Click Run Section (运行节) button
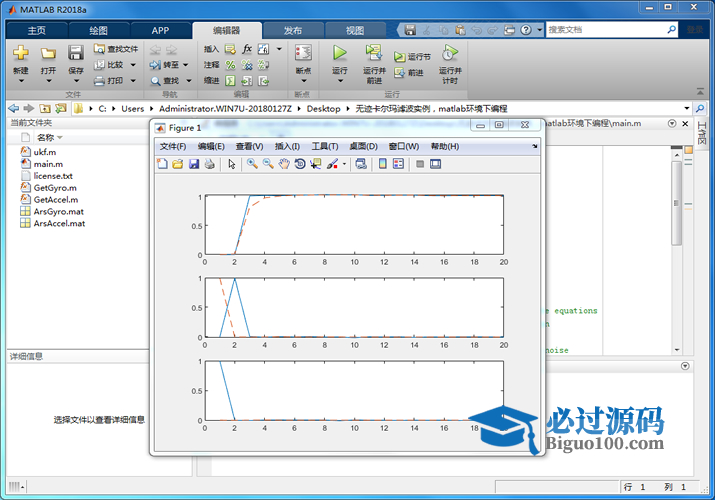Viewport: 715px width, 500px height. point(412,57)
